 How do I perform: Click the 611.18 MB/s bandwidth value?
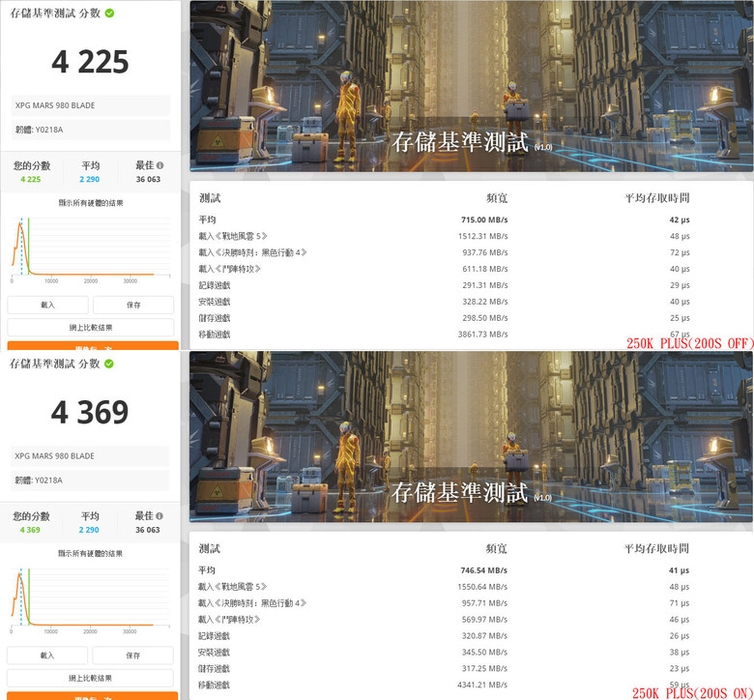point(485,269)
